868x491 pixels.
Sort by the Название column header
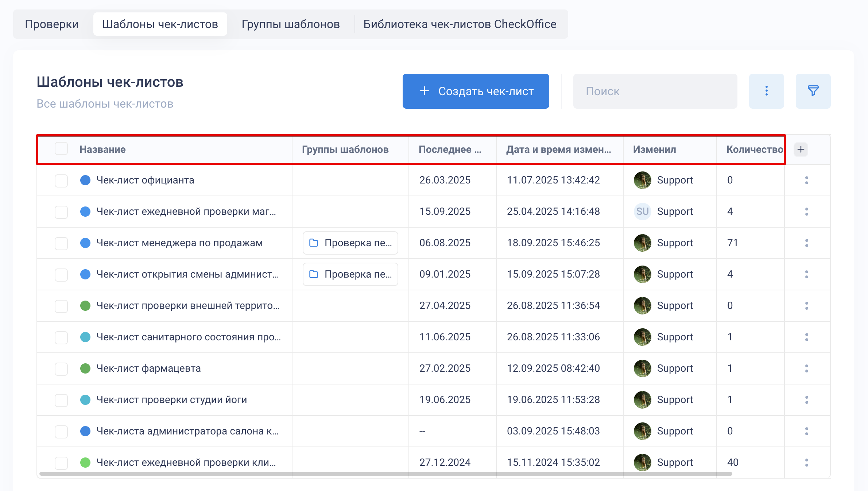point(102,150)
